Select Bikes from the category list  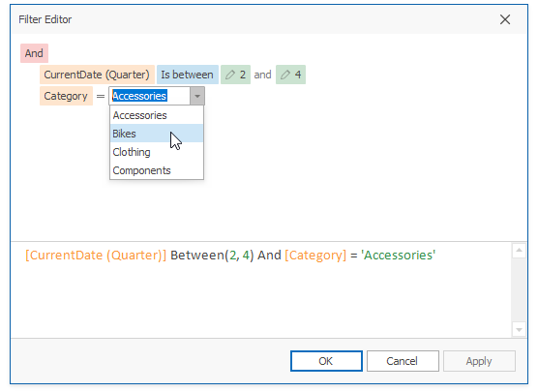coord(157,134)
